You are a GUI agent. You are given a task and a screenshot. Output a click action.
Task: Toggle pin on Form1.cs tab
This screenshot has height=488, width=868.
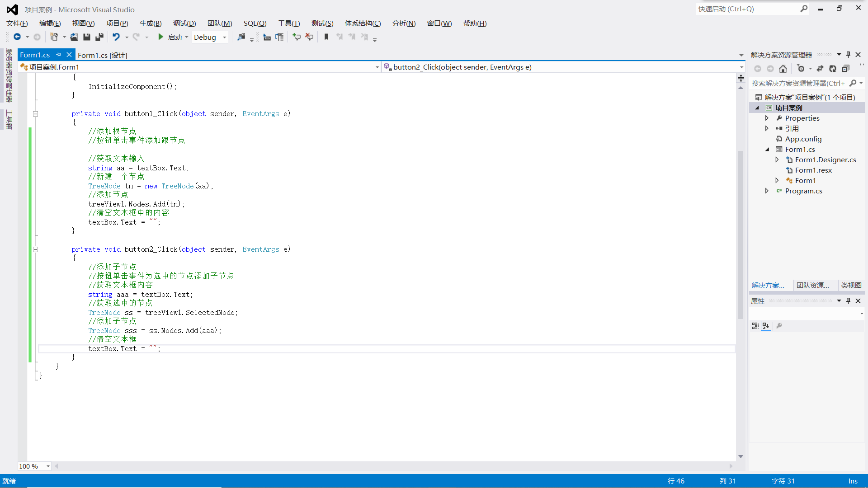point(58,55)
